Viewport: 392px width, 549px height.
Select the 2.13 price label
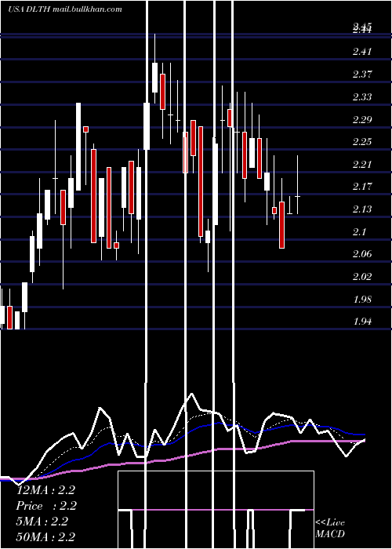362,209
